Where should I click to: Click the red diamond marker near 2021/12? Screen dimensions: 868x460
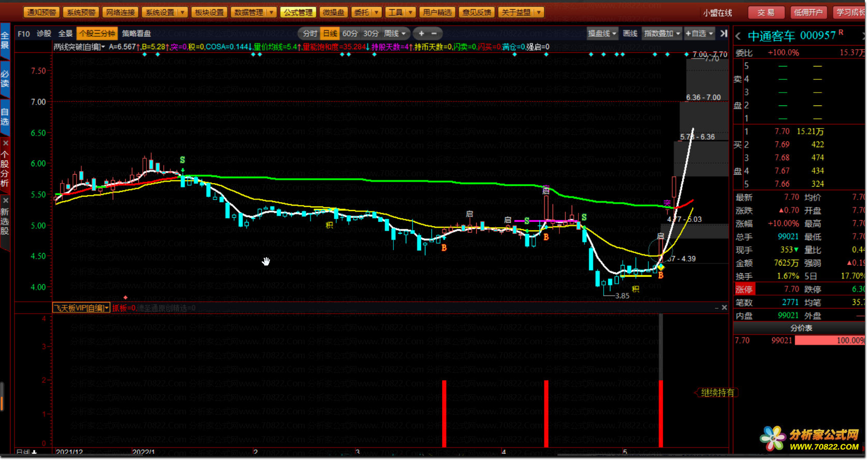[125, 298]
